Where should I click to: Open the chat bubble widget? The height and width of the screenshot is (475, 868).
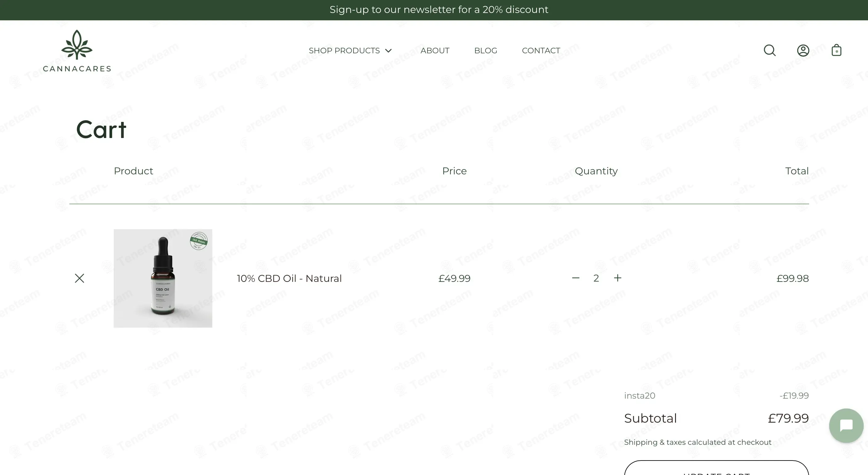(846, 425)
